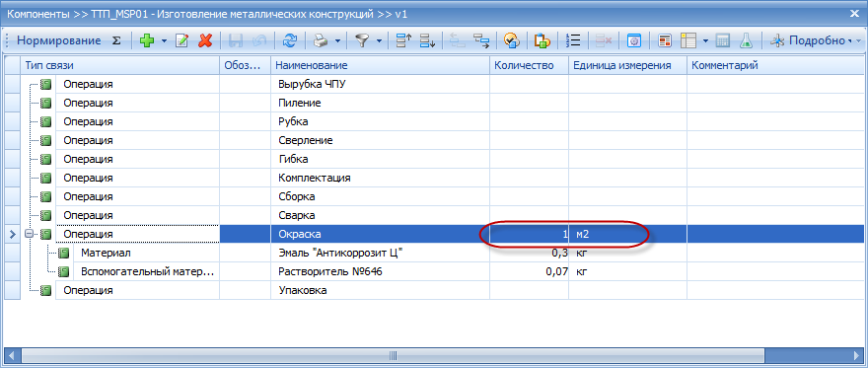Click the hierarchy indent icon with right arrow
Viewport: 868px width, 368px height.
tap(480, 40)
